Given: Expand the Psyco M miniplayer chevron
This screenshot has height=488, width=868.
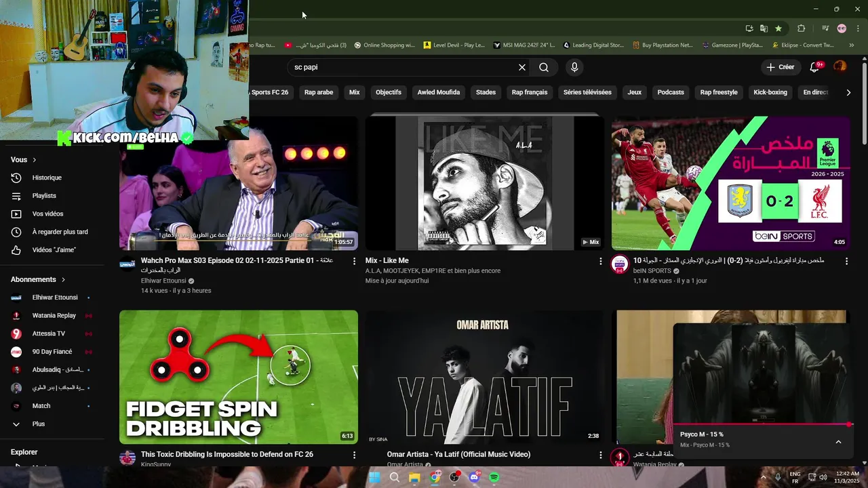Looking at the screenshot, I should [838, 442].
